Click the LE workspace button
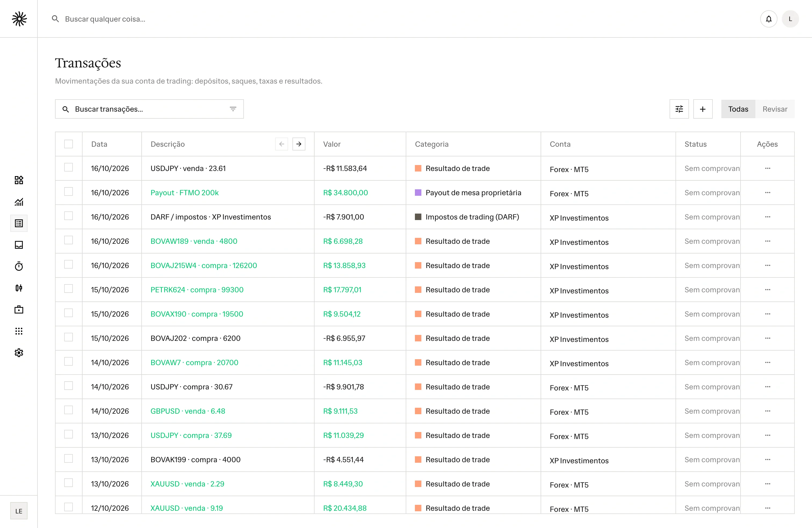812x528 pixels. (x=19, y=511)
